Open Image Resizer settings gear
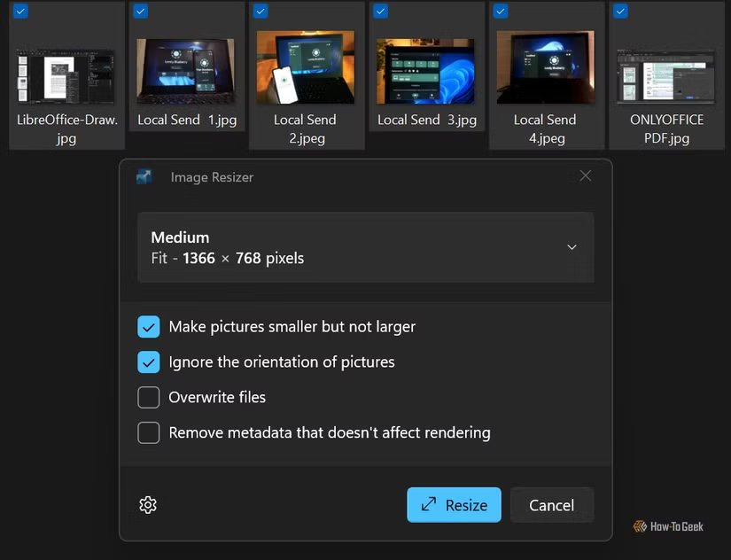This screenshot has height=560, width=731. coord(148,505)
